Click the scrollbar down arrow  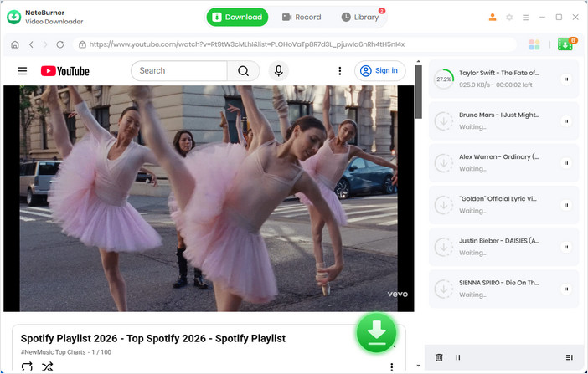point(419,366)
